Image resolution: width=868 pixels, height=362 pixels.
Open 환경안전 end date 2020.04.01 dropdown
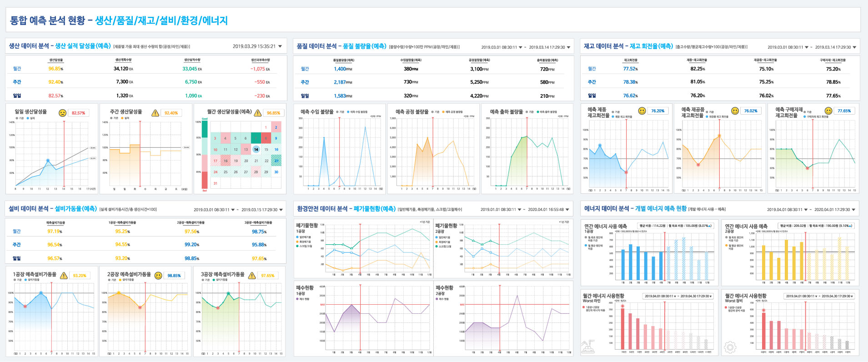[x=567, y=210]
